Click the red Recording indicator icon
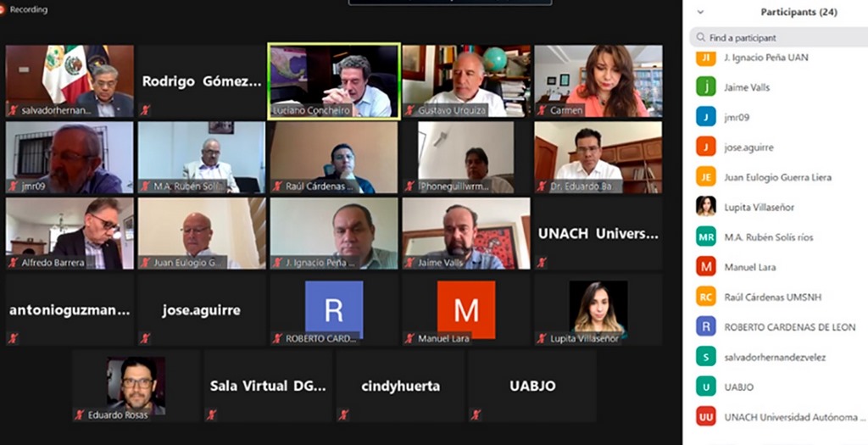This screenshot has width=868, height=445. (x=3, y=9)
